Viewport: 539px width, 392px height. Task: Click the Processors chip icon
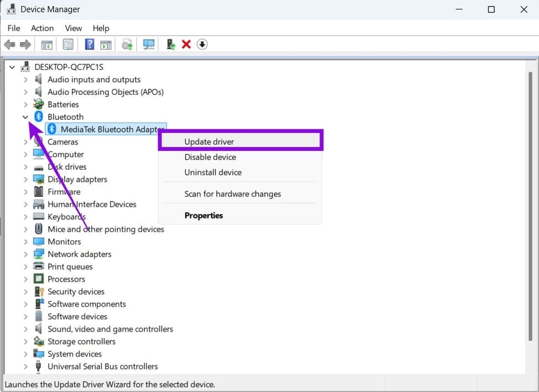(38, 279)
